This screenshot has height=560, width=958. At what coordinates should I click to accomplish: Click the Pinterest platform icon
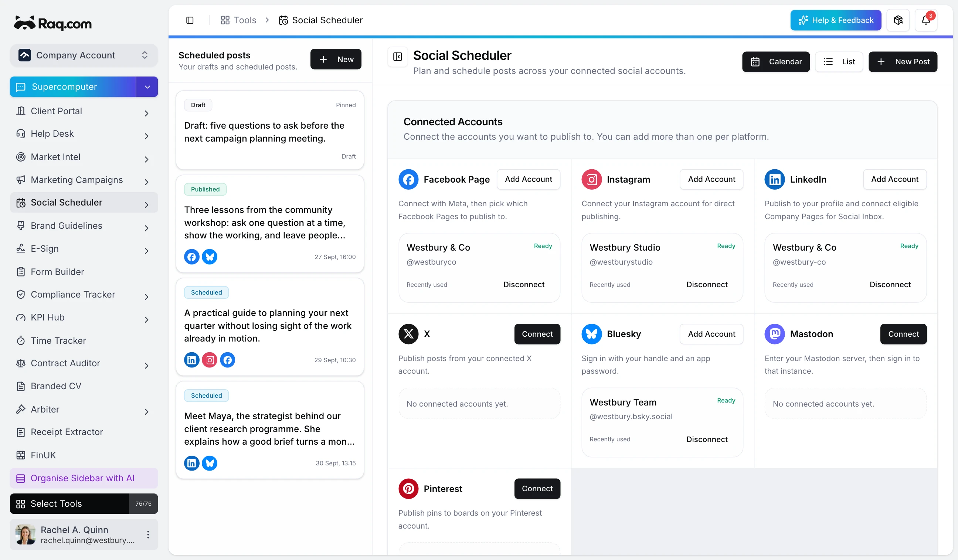408,489
